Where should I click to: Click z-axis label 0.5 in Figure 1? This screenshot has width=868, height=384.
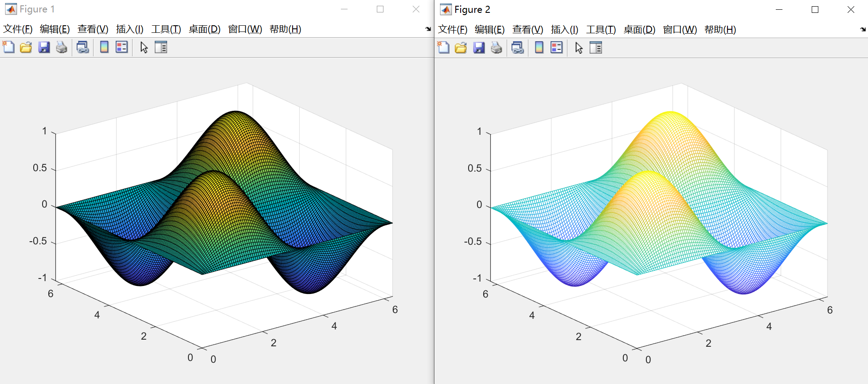(x=40, y=168)
